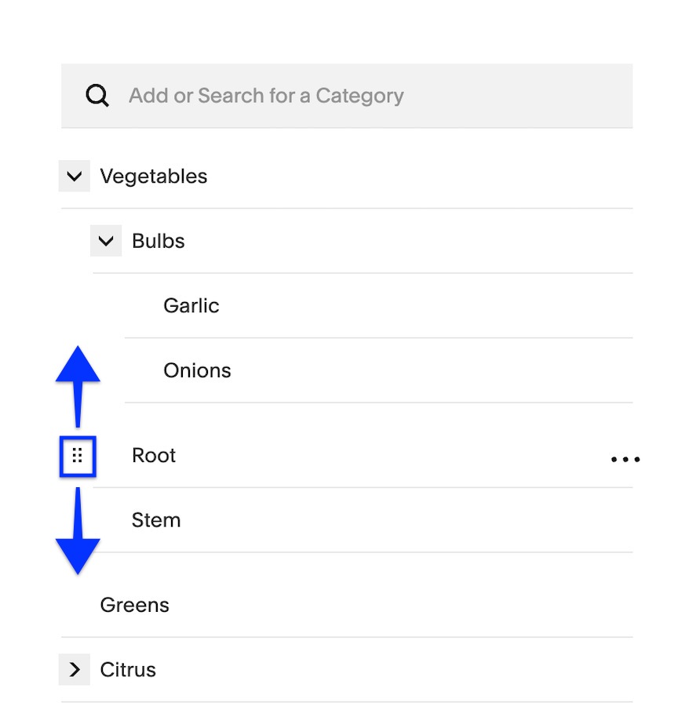This screenshot has height=728, width=700.
Task: Click the search icon inside the category field
Action: point(97,95)
